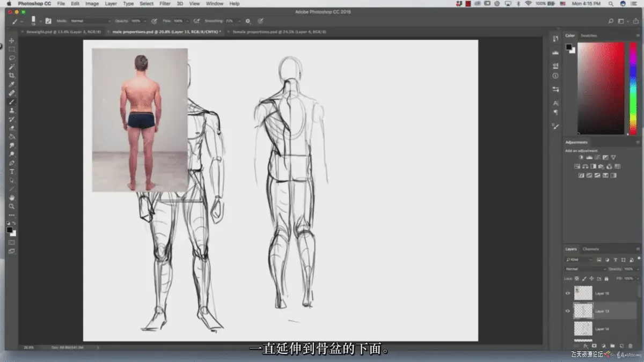Choose the Crop tool
644x362 pixels.
(x=12, y=76)
